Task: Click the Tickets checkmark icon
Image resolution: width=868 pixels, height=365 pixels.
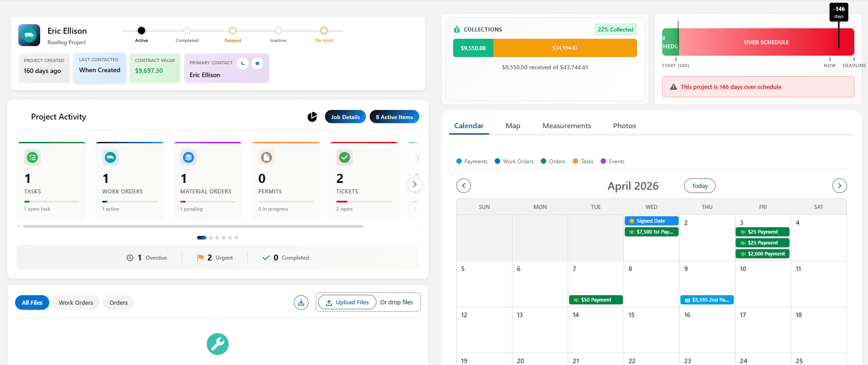Action: tap(345, 157)
